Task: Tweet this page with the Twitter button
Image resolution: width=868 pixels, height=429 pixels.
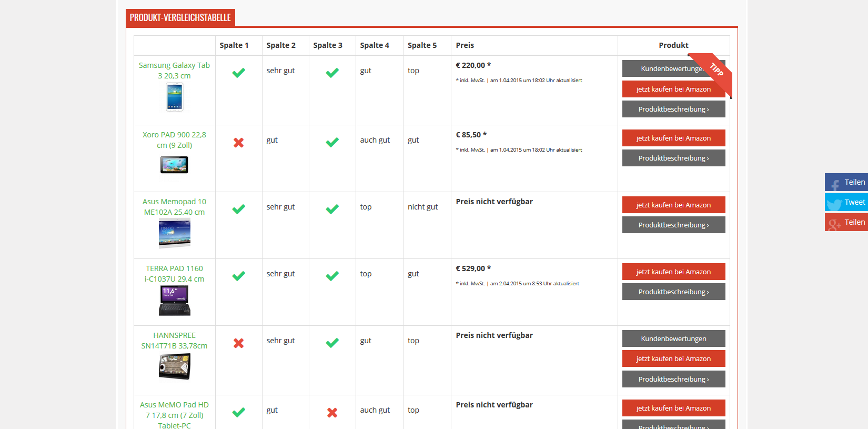Action: pos(846,202)
